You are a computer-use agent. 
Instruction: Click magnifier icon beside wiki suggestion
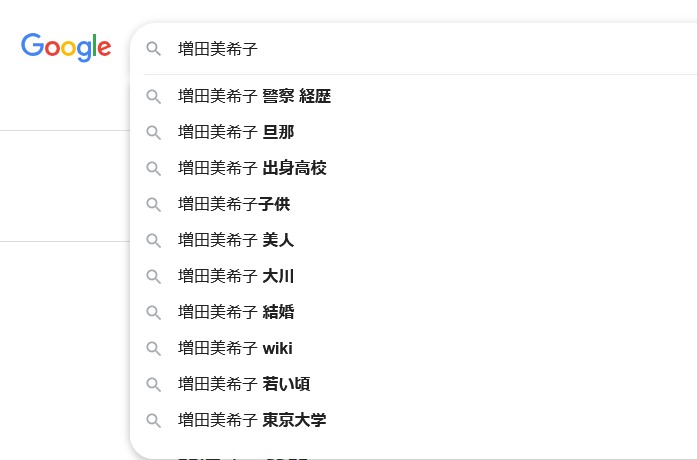(x=153, y=348)
